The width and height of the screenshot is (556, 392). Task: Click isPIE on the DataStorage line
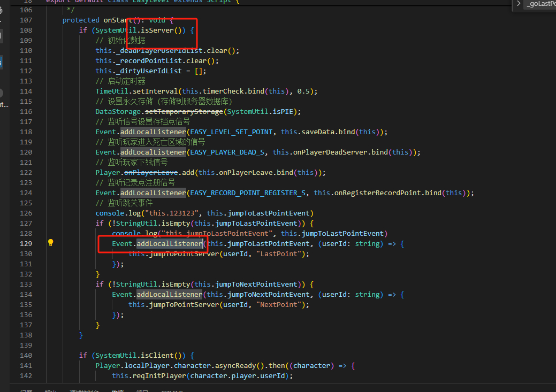[283, 112]
